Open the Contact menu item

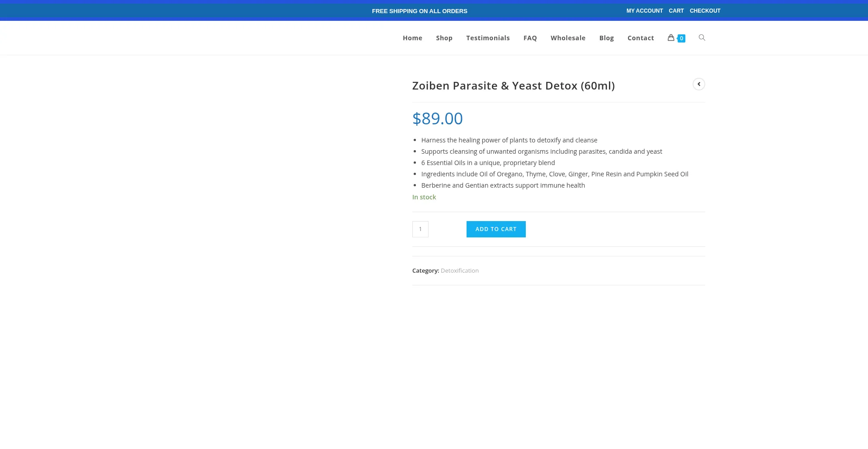(641, 38)
